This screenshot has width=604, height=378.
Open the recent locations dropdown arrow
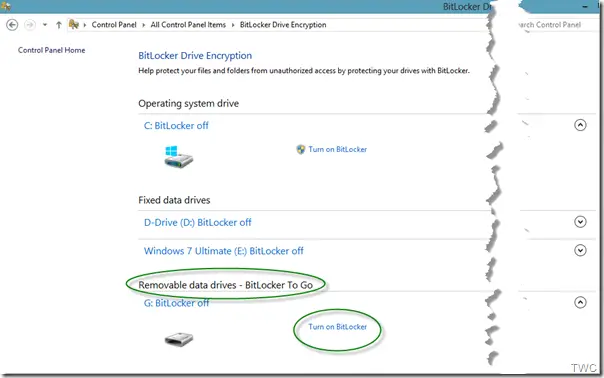click(45, 25)
